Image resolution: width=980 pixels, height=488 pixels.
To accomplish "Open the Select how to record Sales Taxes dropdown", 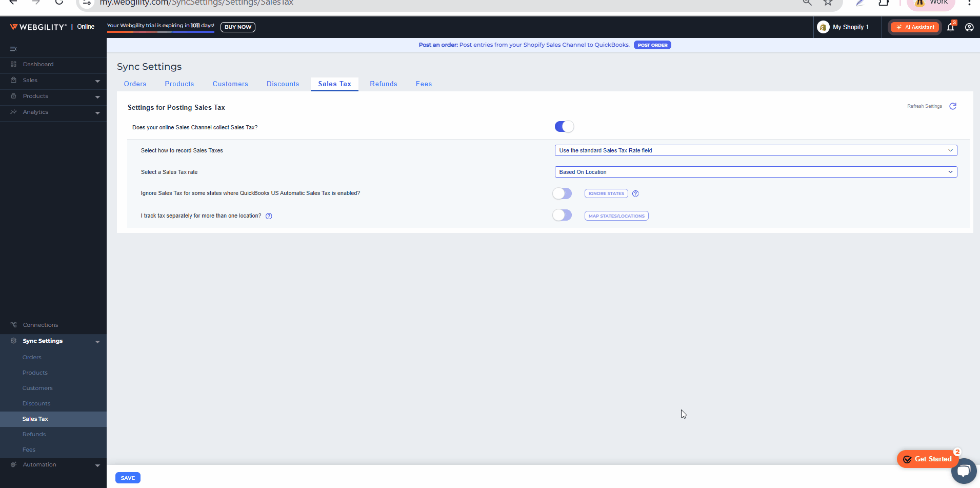I will (x=755, y=150).
